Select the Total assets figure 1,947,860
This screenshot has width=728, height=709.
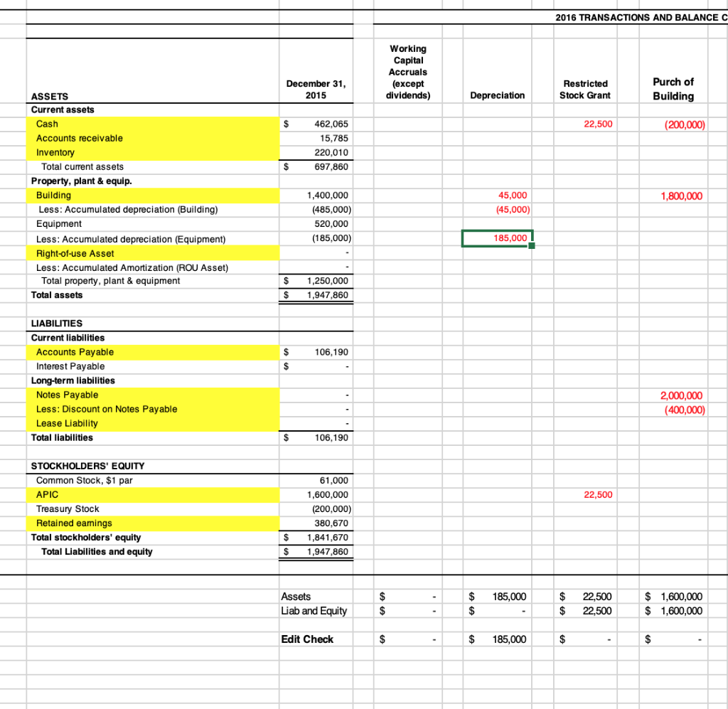point(327,294)
